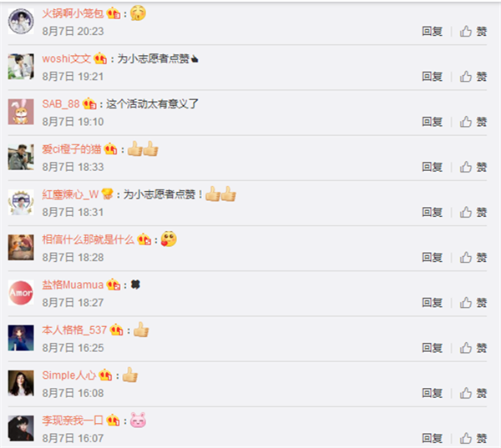Like the comment by 火锅啊小笼包
The height and width of the screenshot is (448, 501).
tap(473, 32)
